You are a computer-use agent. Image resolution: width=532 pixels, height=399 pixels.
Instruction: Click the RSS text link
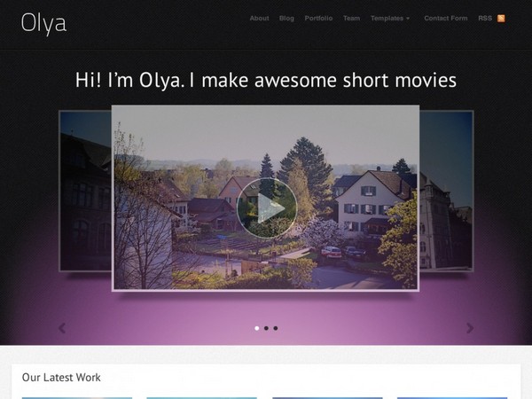pyautogui.click(x=485, y=19)
